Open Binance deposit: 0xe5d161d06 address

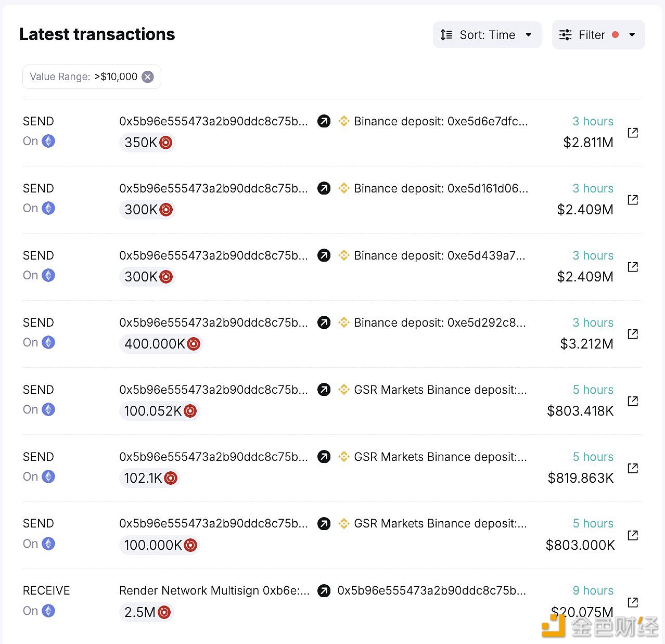tap(441, 188)
